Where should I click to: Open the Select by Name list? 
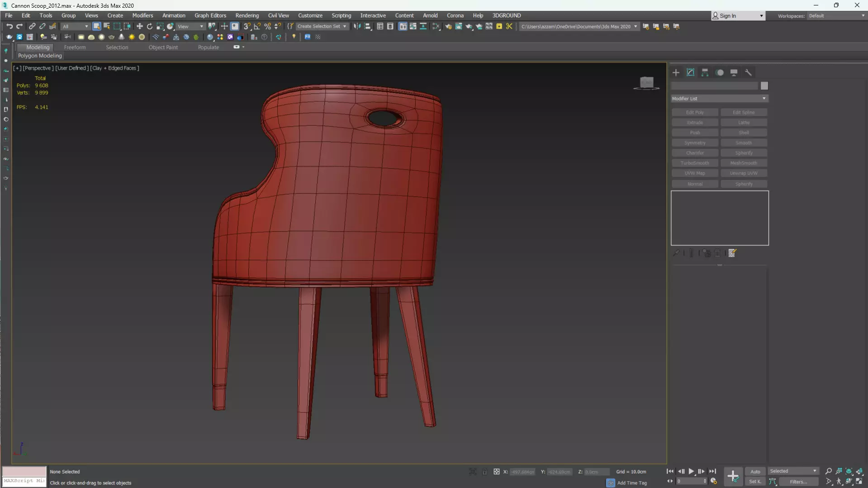tap(107, 27)
